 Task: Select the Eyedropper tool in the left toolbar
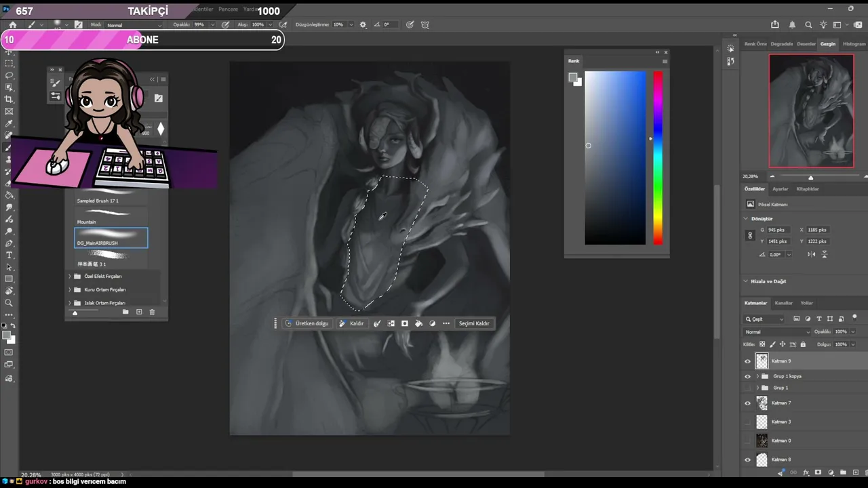9,123
